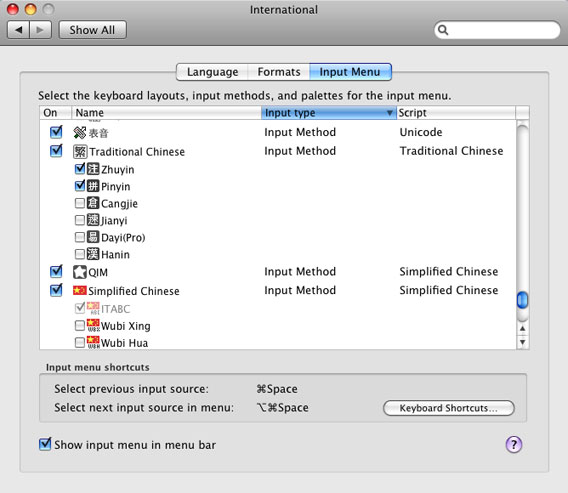The height and width of the screenshot is (493, 568).
Task: Click the Cangjie input icon
Action: 93,203
